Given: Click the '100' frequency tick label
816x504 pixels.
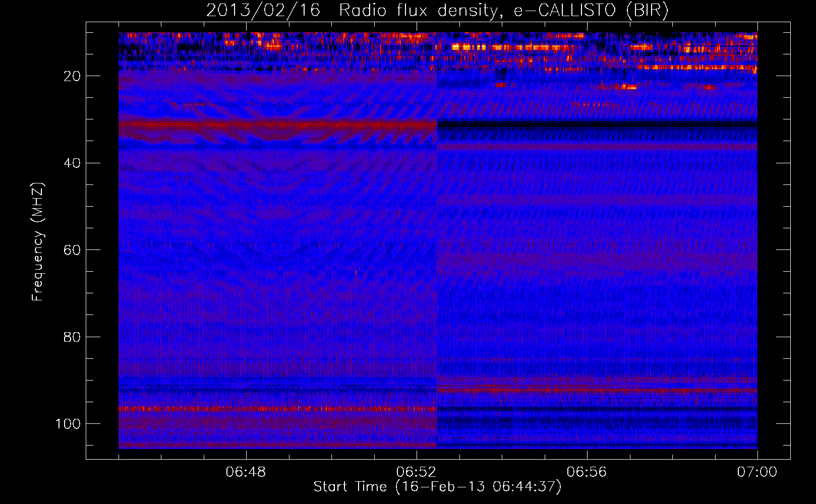Looking at the screenshot, I should coord(68,424).
